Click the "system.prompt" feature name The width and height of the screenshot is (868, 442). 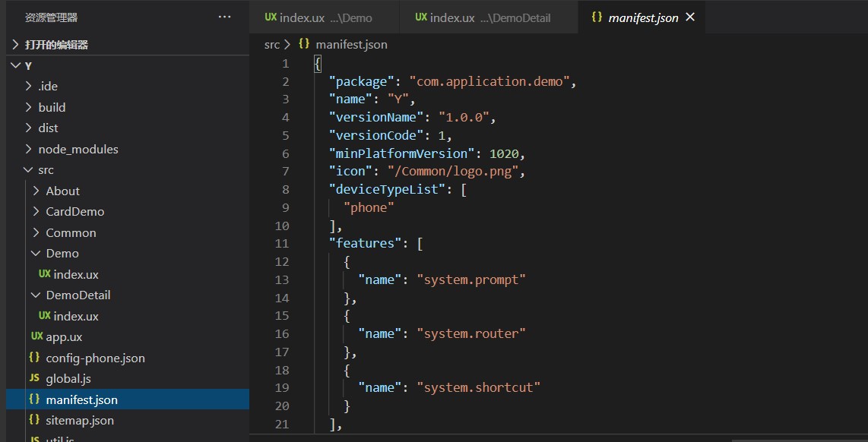tap(470, 280)
